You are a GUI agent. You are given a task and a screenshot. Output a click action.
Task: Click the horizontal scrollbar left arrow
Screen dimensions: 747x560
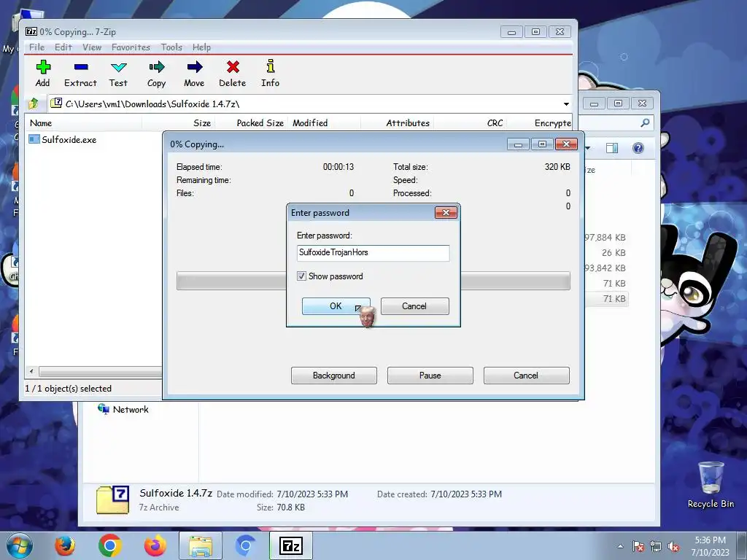click(31, 371)
